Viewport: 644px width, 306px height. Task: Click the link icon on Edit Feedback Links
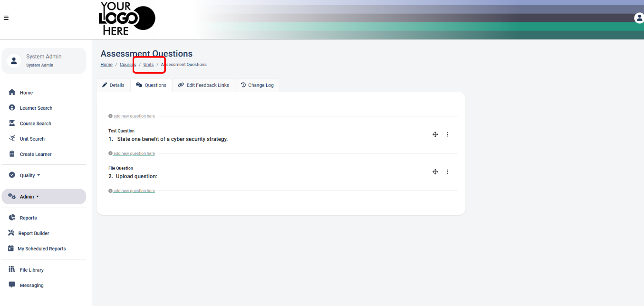[x=181, y=85]
